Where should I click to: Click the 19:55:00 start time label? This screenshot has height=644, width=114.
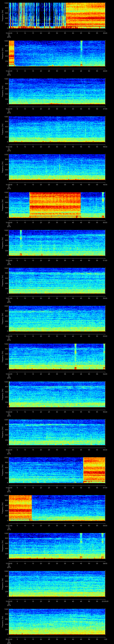click(x=9, y=450)
